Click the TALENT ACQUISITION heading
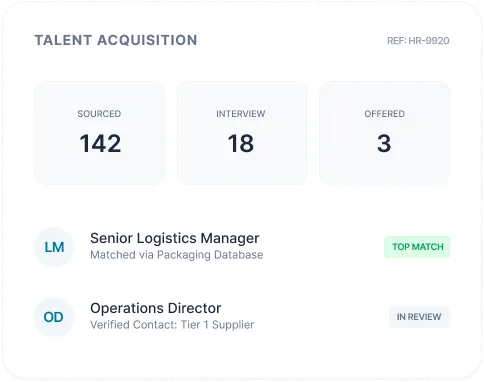The height and width of the screenshot is (382, 484). click(x=116, y=40)
